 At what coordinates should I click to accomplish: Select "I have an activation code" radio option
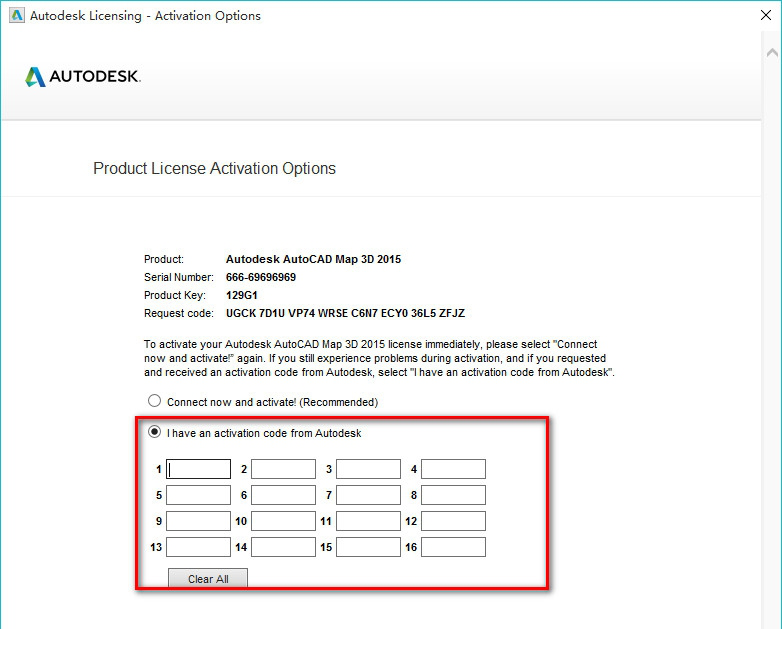coord(155,432)
